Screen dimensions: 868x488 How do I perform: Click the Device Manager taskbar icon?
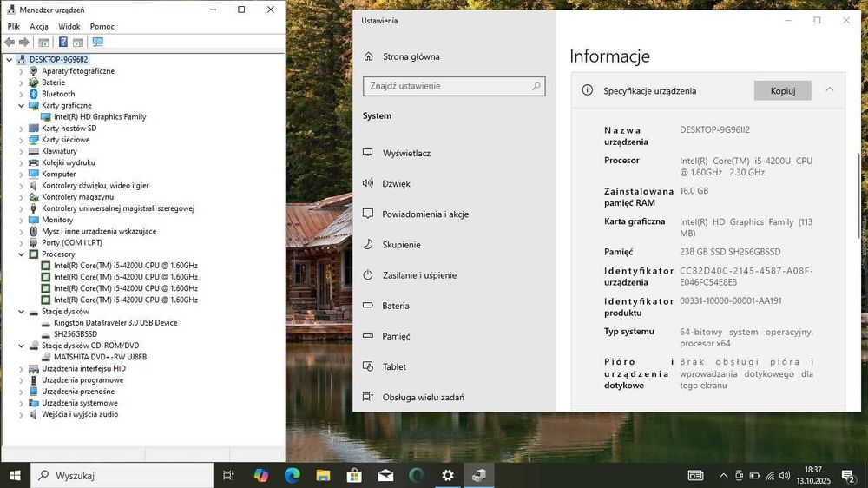(x=479, y=475)
